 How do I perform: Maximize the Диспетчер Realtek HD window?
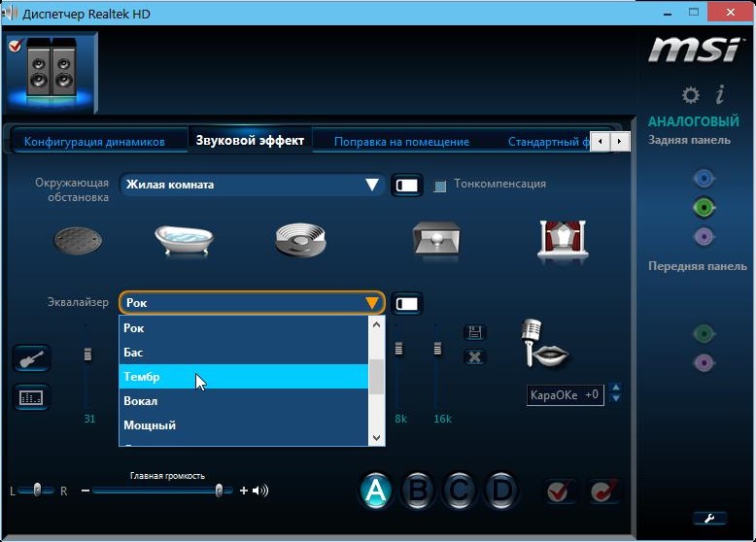(x=694, y=12)
